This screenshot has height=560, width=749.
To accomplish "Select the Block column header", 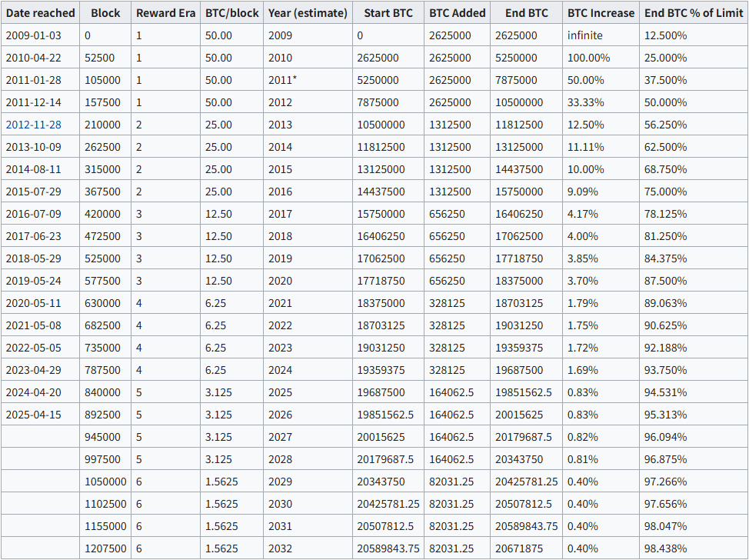I will pos(105,13).
